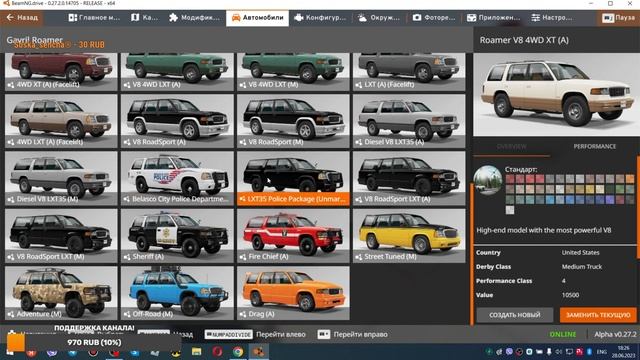The height and width of the screenshot is (360, 640).
Task: Select the Fire Chief (A) Roamer
Action: (x=293, y=236)
